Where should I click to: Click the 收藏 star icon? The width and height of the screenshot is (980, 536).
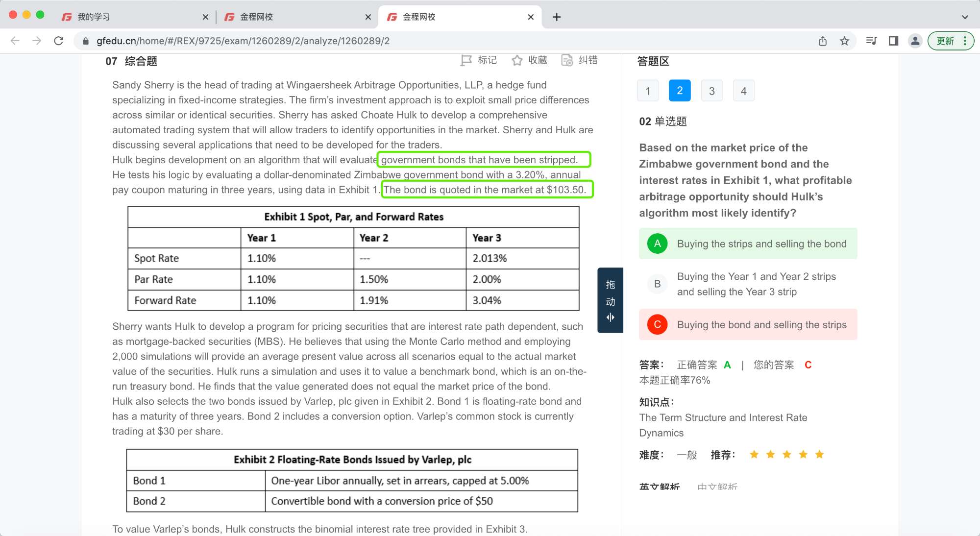(x=516, y=60)
